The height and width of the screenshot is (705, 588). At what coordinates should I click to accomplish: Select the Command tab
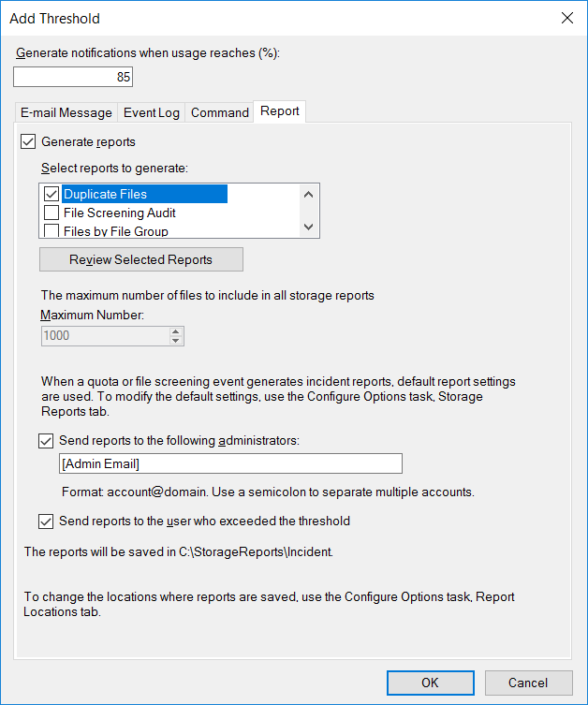(x=219, y=112)
